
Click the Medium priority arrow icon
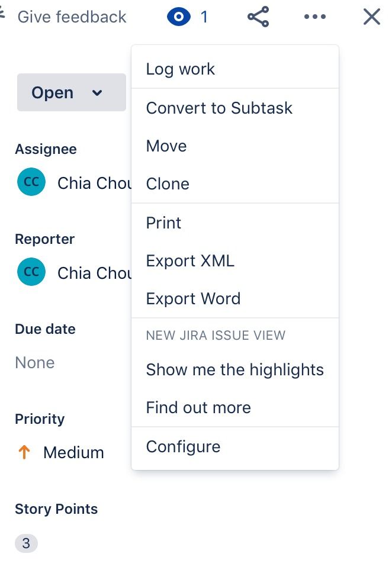click(x=24, y=453)
